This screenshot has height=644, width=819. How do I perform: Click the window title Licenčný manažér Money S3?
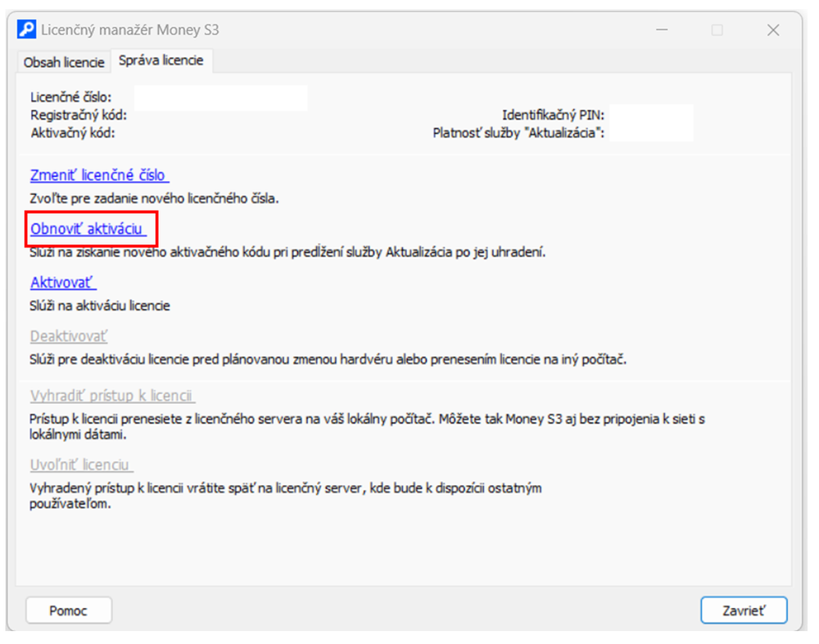pyautogui.click(x=130, y=30)
